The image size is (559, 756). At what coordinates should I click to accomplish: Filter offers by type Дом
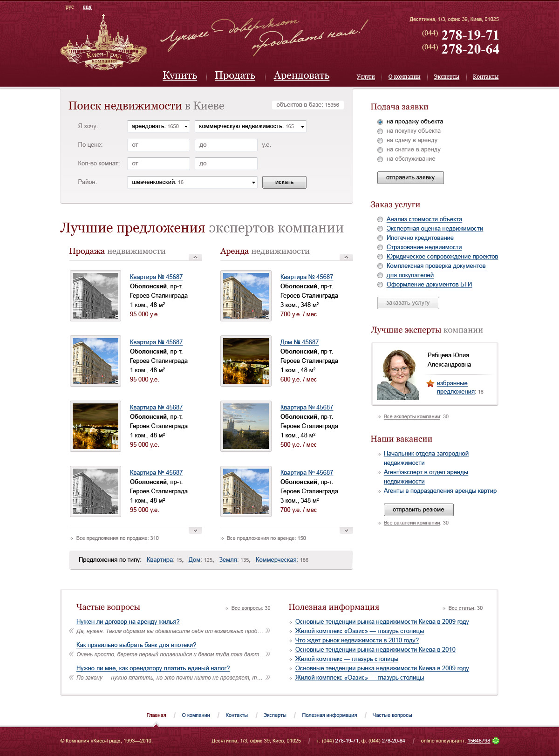(194, 560)
